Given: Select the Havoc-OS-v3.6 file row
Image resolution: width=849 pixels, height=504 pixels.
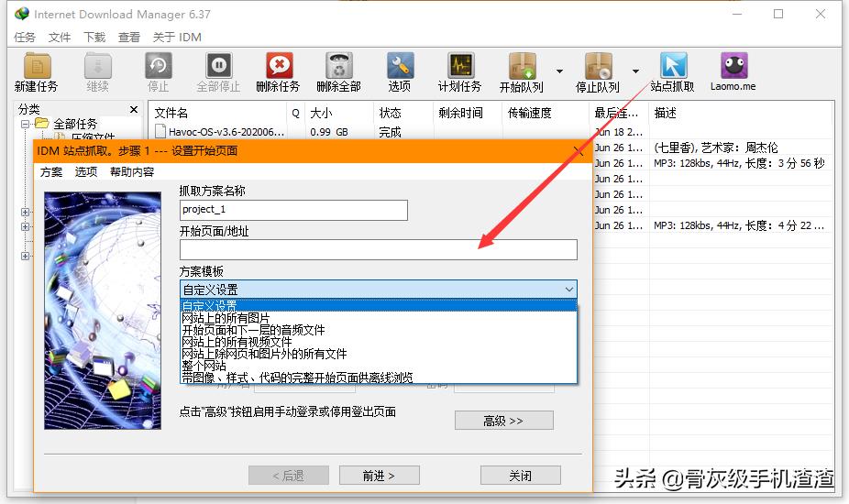Looking at the screenshot, I should pyautogui.click(x=226, y=132).
